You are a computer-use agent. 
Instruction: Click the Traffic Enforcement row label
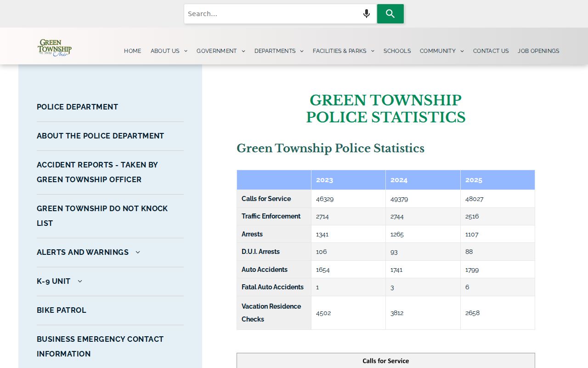(x=271, y=216)
